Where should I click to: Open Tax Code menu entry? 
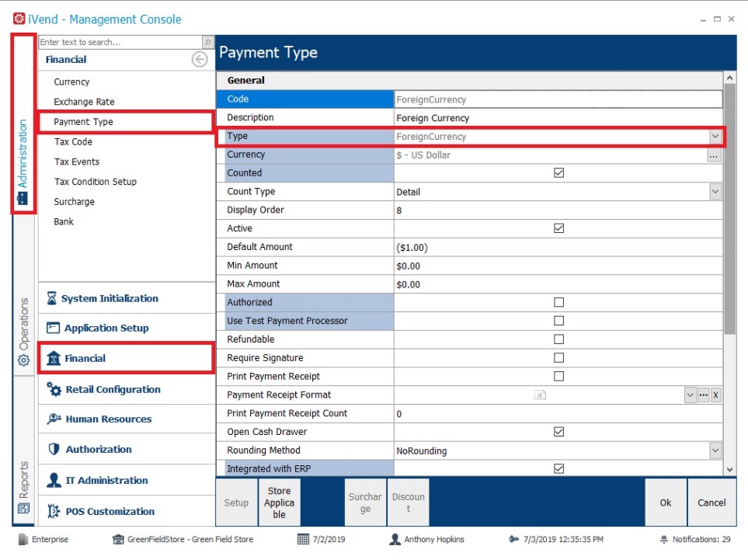73,141
